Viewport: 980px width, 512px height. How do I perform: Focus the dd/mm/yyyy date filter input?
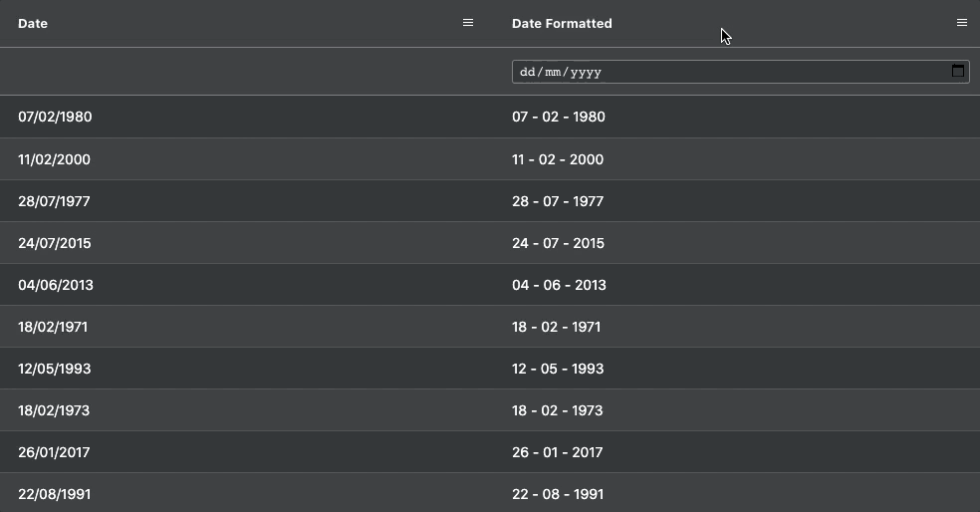pyautogui.click(x=741, y=72)
